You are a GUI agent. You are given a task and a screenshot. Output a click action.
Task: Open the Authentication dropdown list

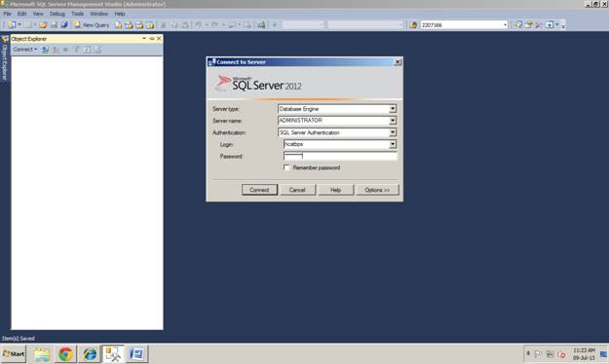[x=393, y=132]
